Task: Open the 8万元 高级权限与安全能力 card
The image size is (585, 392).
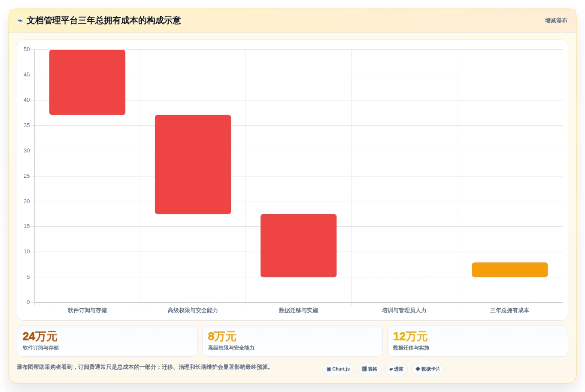Action: coord(292,341)
